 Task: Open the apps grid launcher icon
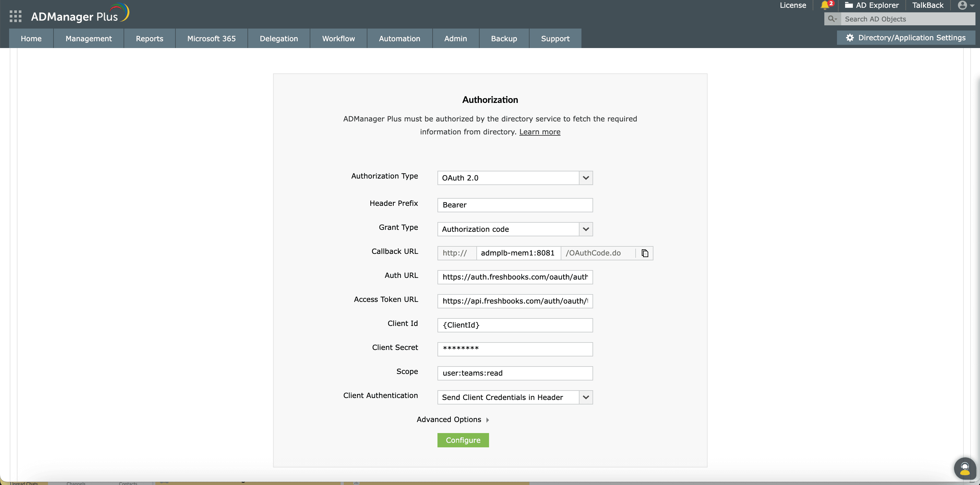coord(15,16)
